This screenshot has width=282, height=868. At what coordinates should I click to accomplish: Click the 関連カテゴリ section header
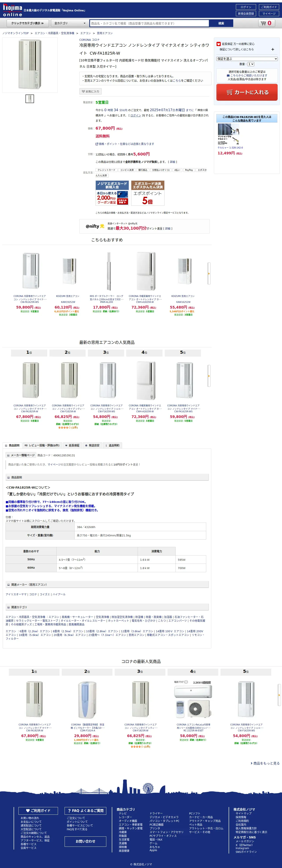coord(107,607)
